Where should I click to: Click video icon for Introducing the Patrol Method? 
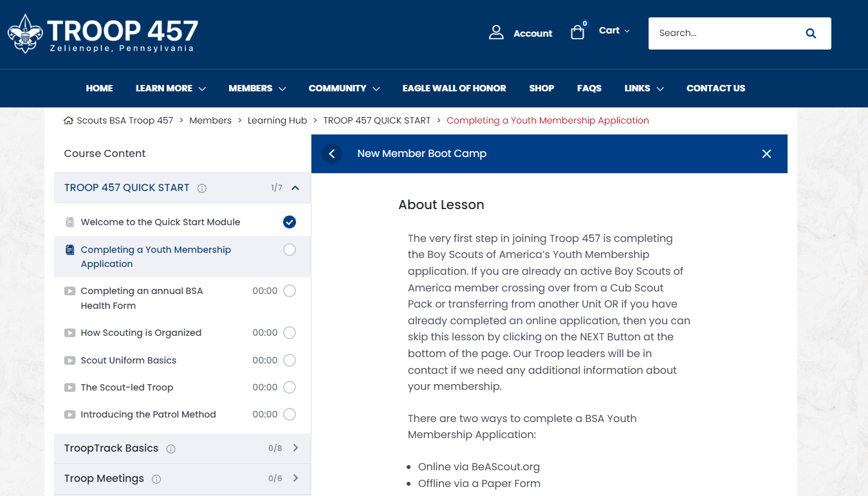tap(70, 414)
